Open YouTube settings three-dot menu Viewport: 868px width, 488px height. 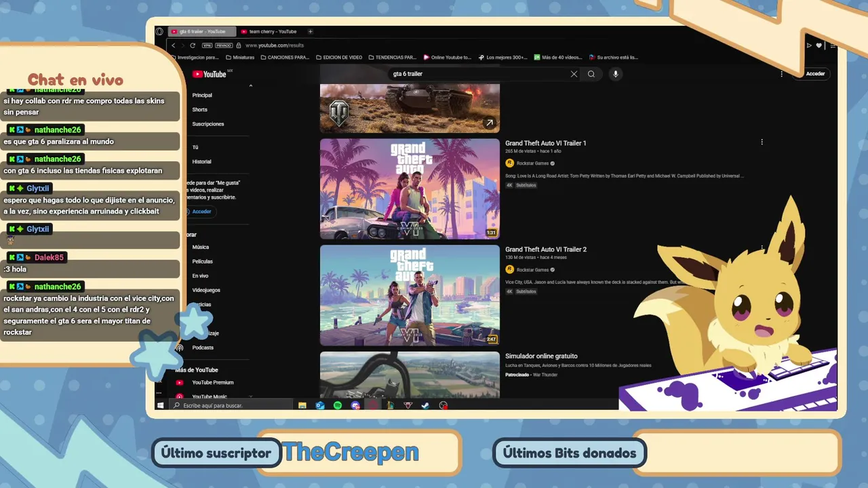click(x=782, y=74)
